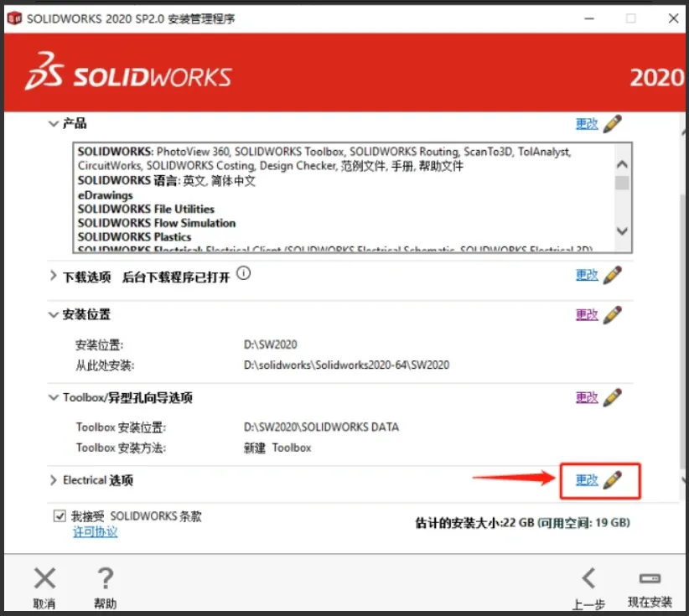Click 更改 link for Toolbox options
This screenshot has height=616, width=689.
pyautogui.click(x=587, y=397)
